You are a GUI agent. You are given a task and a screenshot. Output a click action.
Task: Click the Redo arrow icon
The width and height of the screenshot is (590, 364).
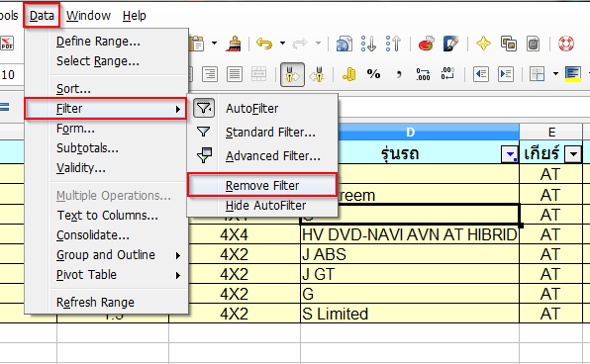click(300, 44)
